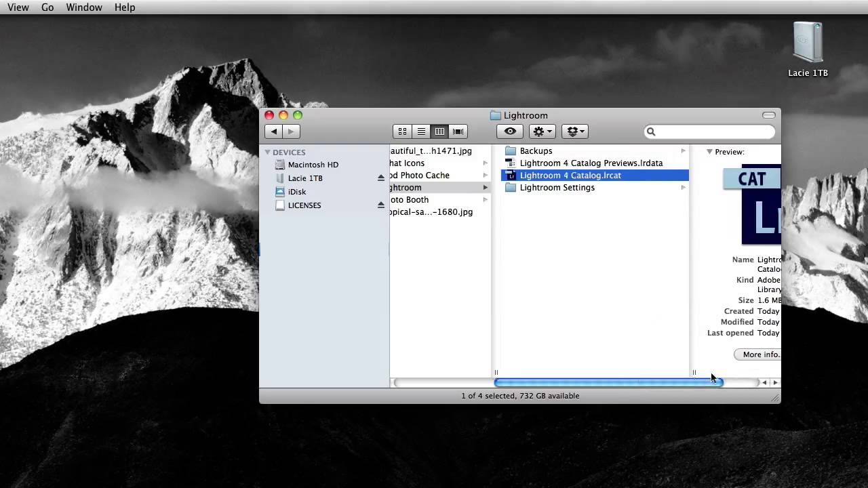868x488 pixels.
Task: Select the Icons folder row
Action: (x=440, y=163)
